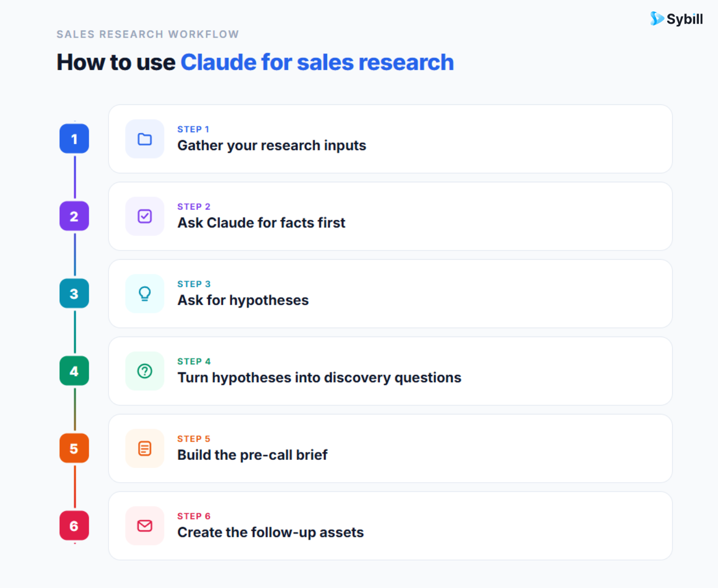Click 'Ask for hypotheses' text
Screen dimensions: 718x588
(243, 300)
